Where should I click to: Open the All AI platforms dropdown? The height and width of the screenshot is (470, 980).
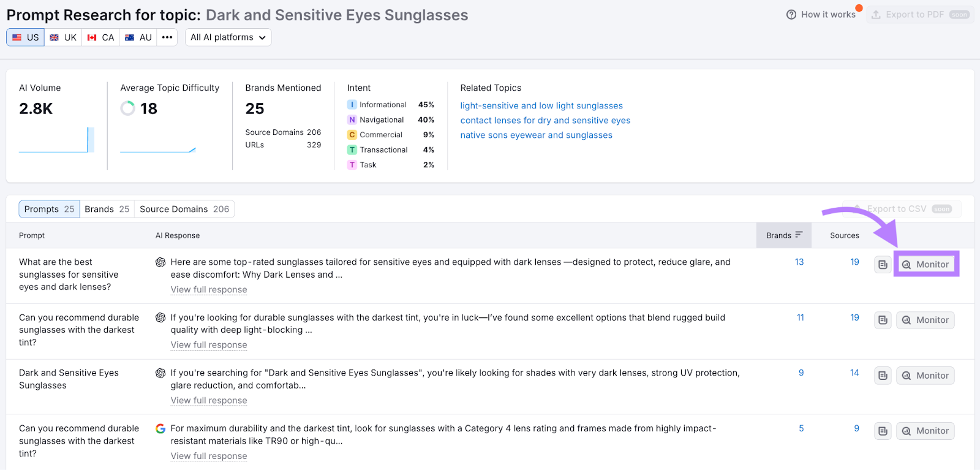click(227, 37)
